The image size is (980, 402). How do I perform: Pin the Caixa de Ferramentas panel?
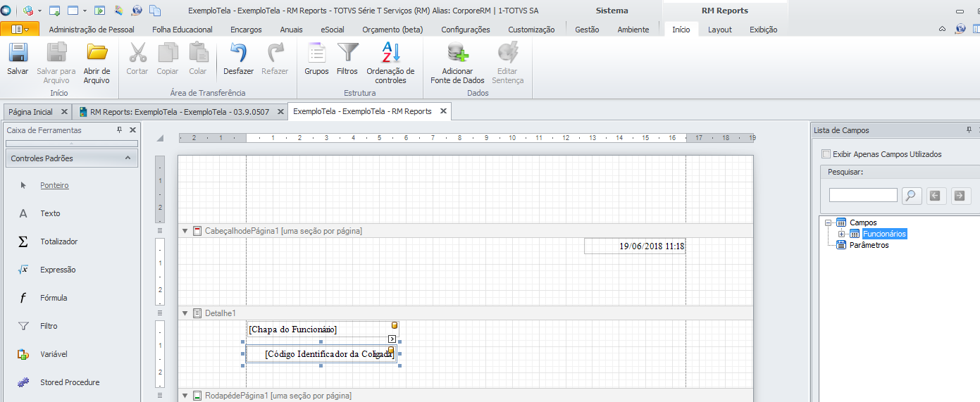coord(120,130)
